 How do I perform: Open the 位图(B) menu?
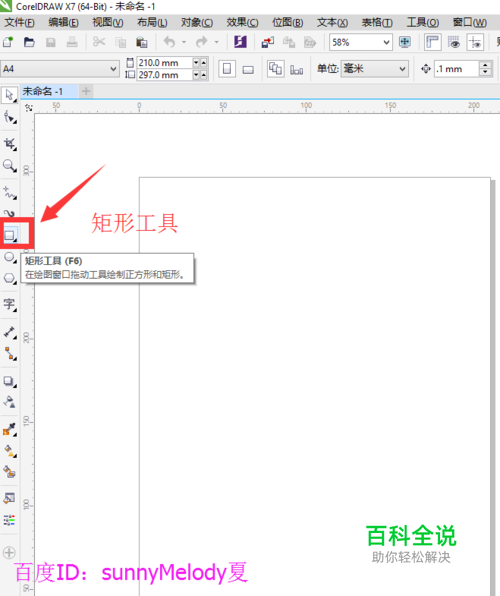[287, 23]
